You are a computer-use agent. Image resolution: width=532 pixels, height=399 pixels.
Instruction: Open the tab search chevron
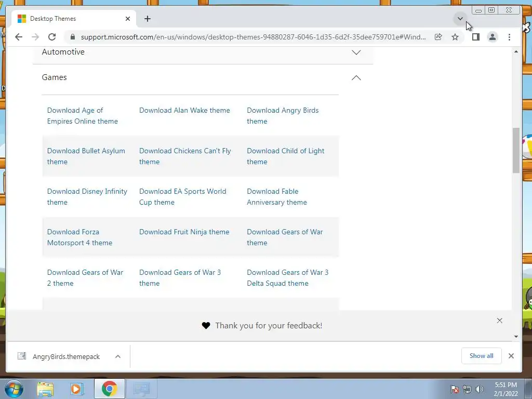pos(460,18)
